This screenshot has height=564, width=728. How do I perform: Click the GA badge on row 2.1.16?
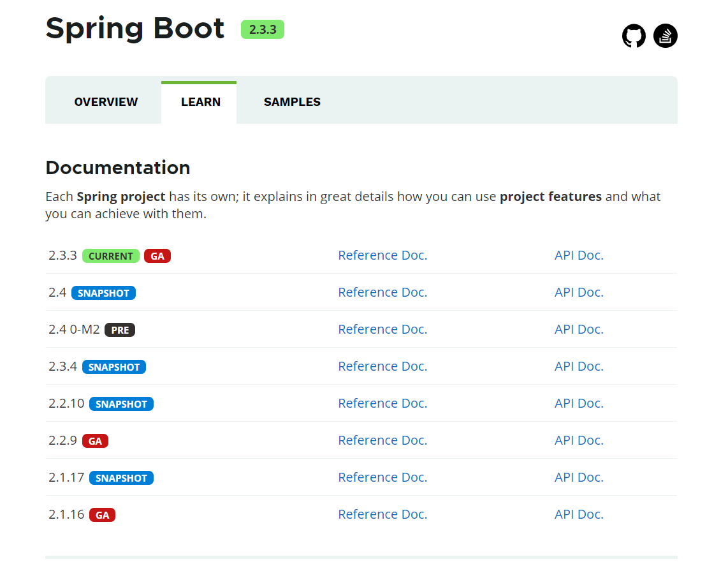[x=102, y=516]
